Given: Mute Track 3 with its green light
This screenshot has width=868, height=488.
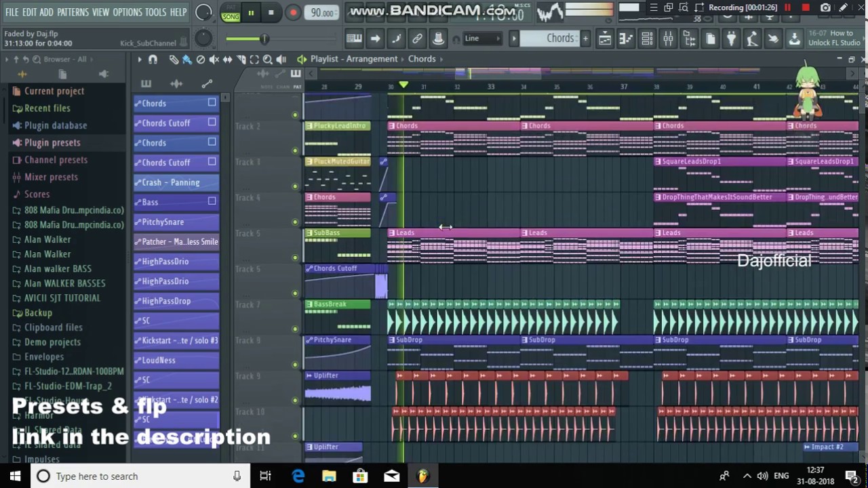Looking at the screenshot, I should coord(295,186).
